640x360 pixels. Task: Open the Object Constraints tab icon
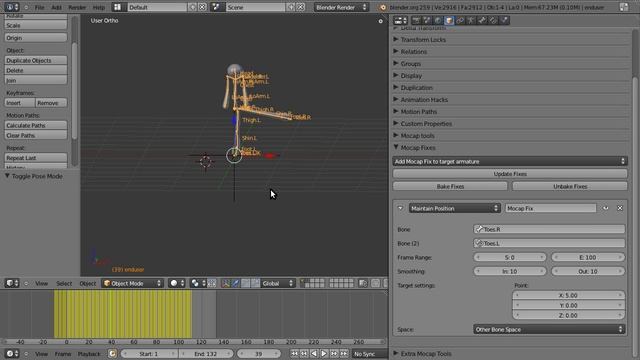click(x=460, y=20)
